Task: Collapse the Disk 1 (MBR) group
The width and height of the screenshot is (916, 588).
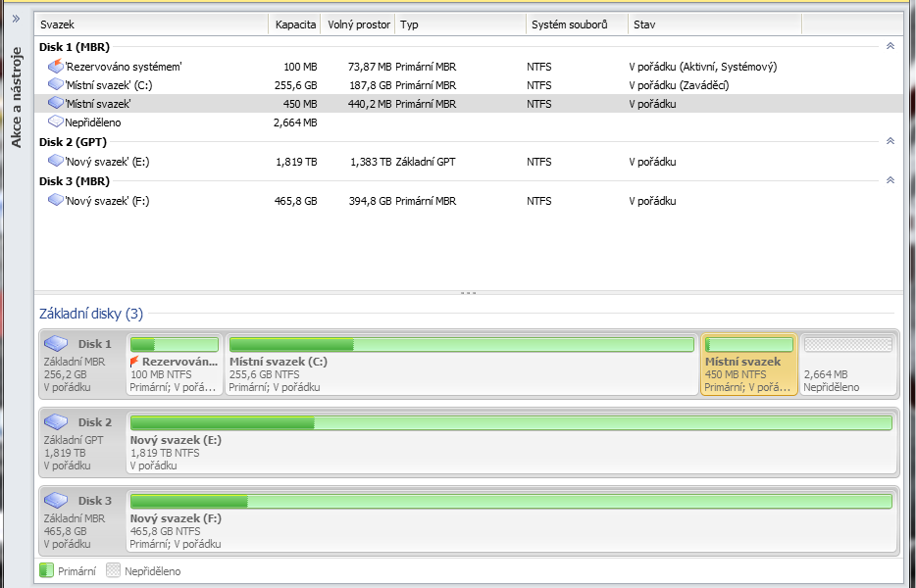Action: pos(890,46)
